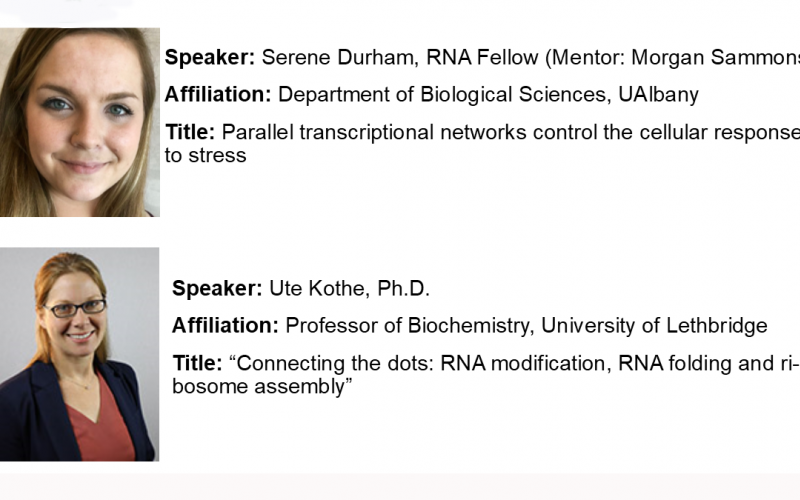Click the 'to stress' line
This screenshot has height=500, width=800.
(x=205, y=155)
